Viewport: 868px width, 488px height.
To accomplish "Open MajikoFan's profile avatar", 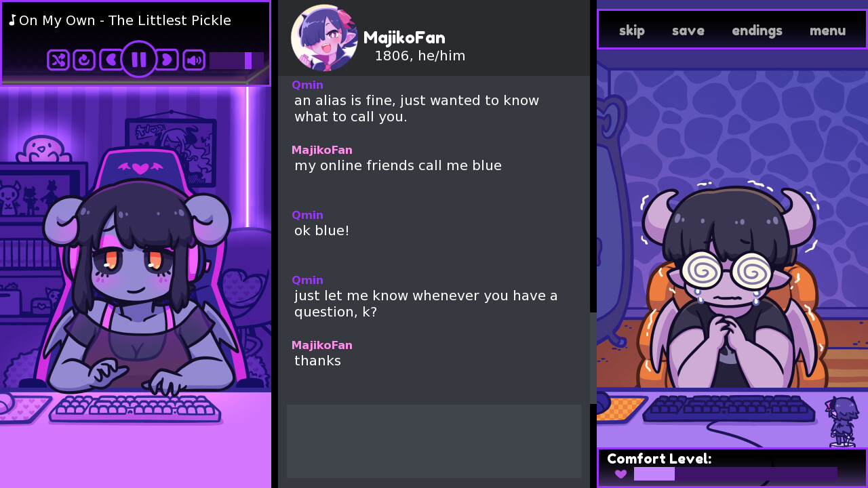I will coord(325,38).
